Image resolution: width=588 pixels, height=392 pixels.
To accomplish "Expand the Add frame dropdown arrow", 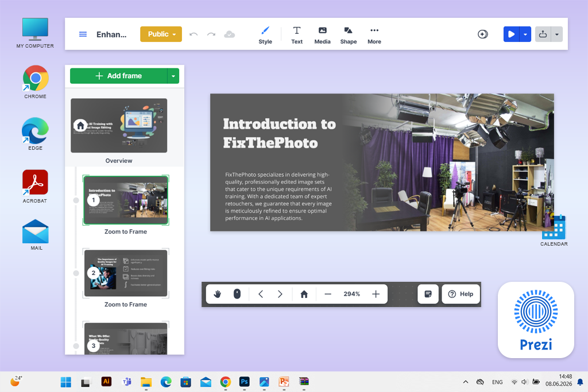I will coord(173,76).
